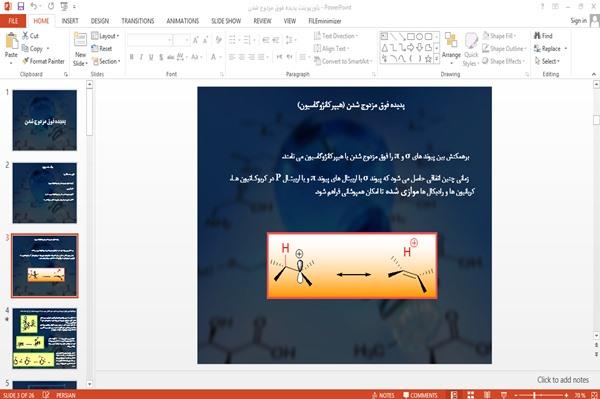The width and height of the screenshot is (600, 399).
Task: Click the Find binoculars button
Action: coord(544,36)
